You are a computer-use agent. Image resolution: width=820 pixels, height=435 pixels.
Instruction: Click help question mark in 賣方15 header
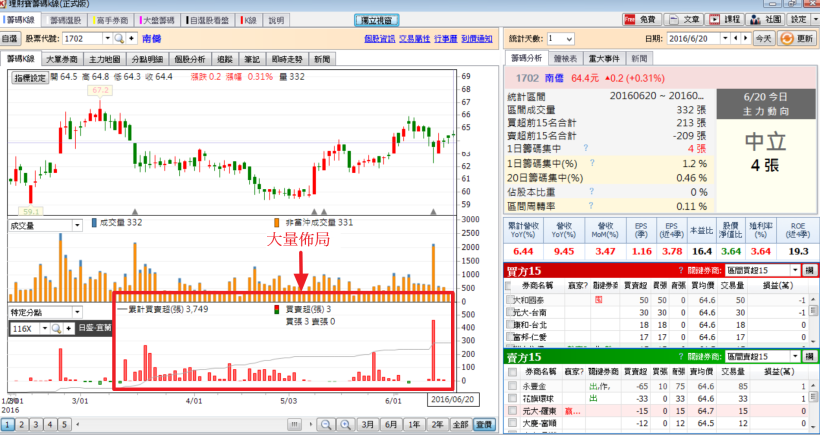coord(681,357)
